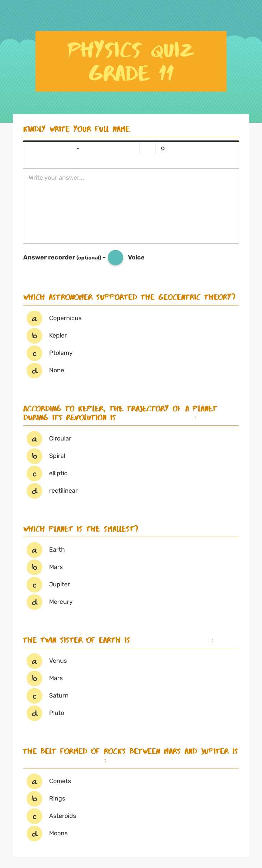
Task: Start the Voice answer recorder
Action: [115, 257]
